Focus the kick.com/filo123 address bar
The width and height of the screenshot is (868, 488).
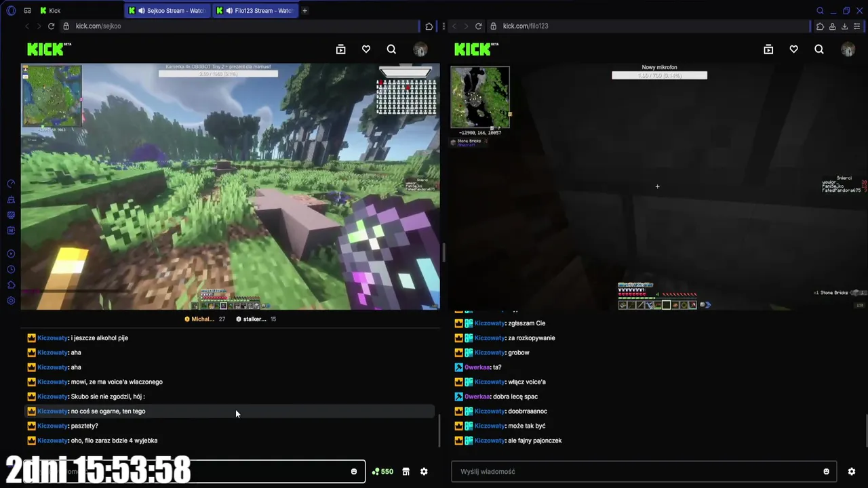(x=649, y=26)
